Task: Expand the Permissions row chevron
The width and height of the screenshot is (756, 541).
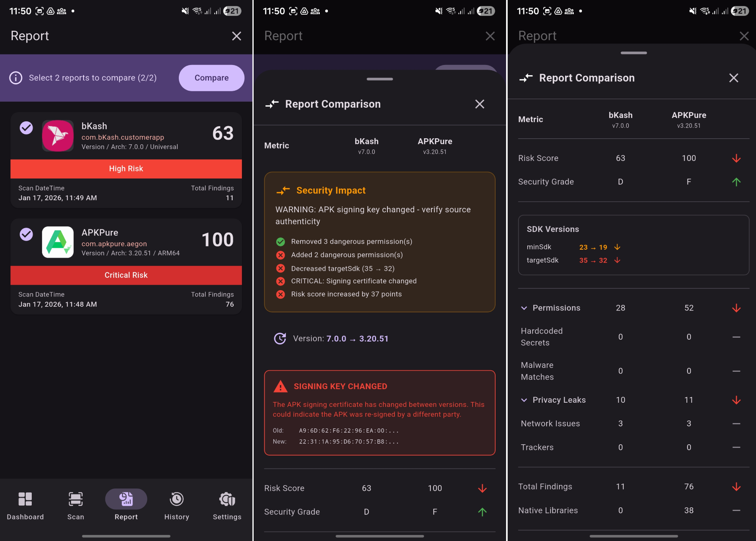Action: coord(524,308)
